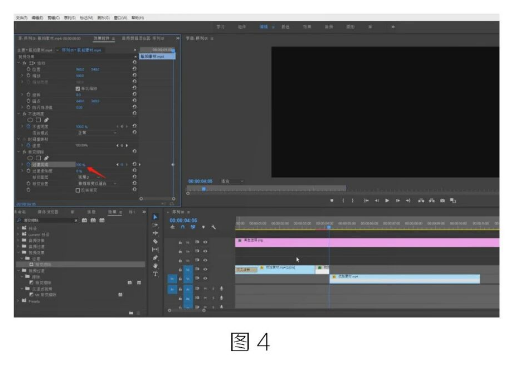Select VR Gradient Wipe transition

point(45,295)
